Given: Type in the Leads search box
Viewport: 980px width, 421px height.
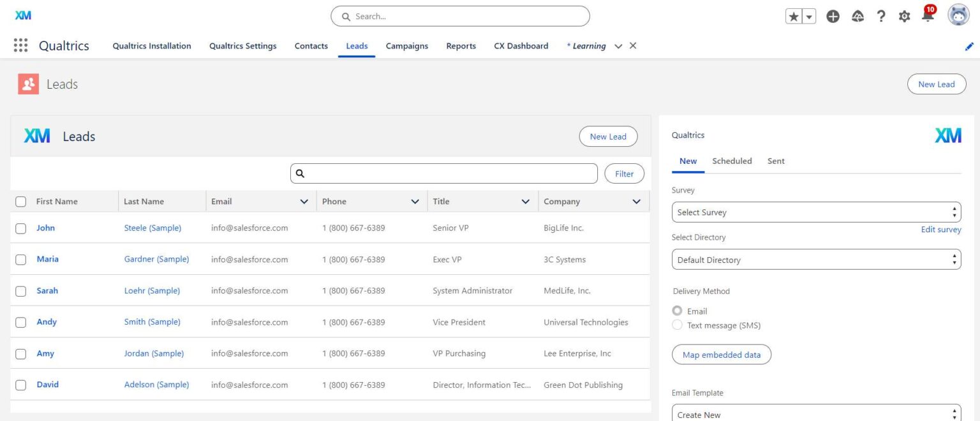Looking at the screenshot, I should coord(443,173).
